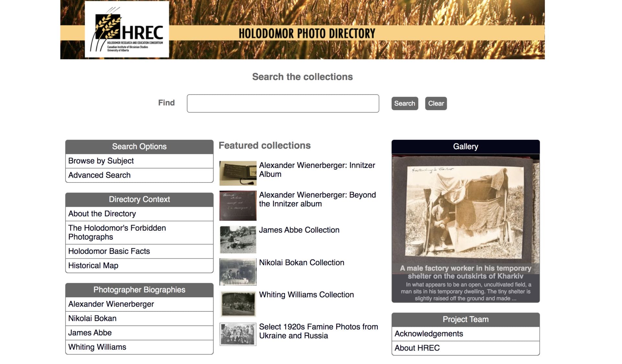View James Abbe's biography page

click(x=89, y=332)
